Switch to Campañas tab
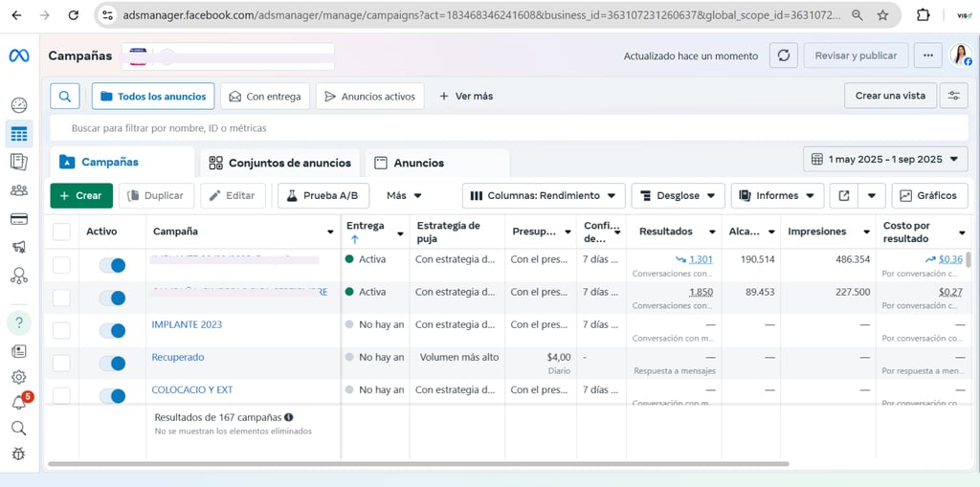This screenshot has height=487, width=980. pyautogui.click(x=122, y=162)
